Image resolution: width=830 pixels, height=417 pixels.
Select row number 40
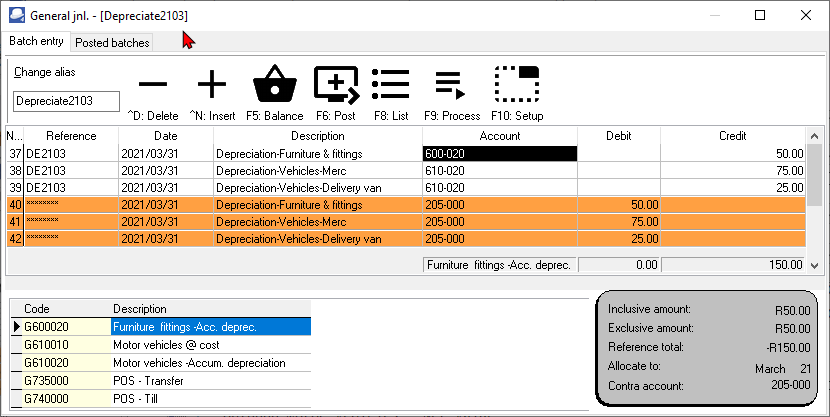15,205
